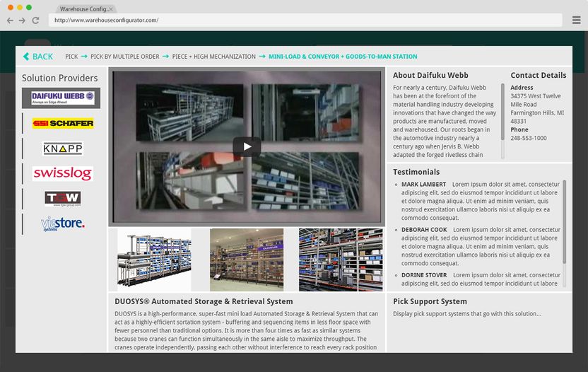View the middle warehouse shelving thumbnail
Image resolution: width=588 pixels, height=372 pixels.
(x=247, y=260)
